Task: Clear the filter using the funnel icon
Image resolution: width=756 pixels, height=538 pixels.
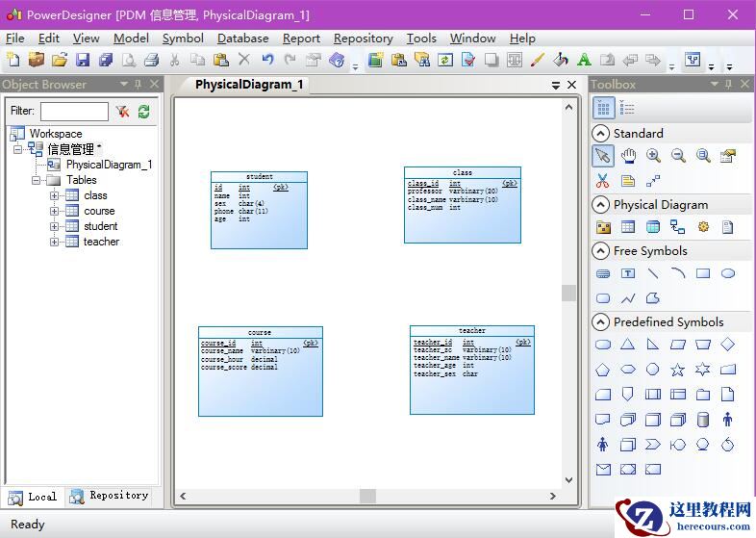Action: [122, 112]
